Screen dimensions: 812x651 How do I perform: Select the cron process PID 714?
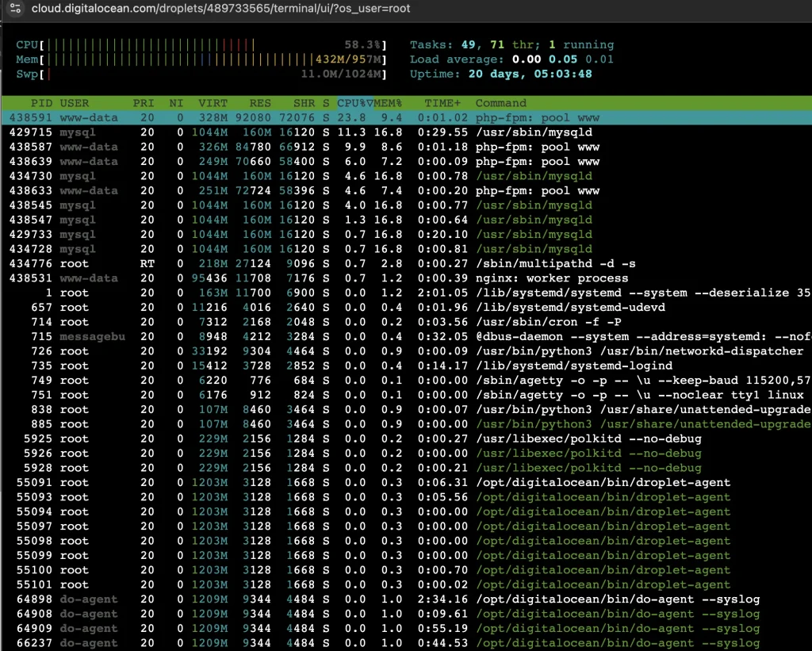(406, 322)
